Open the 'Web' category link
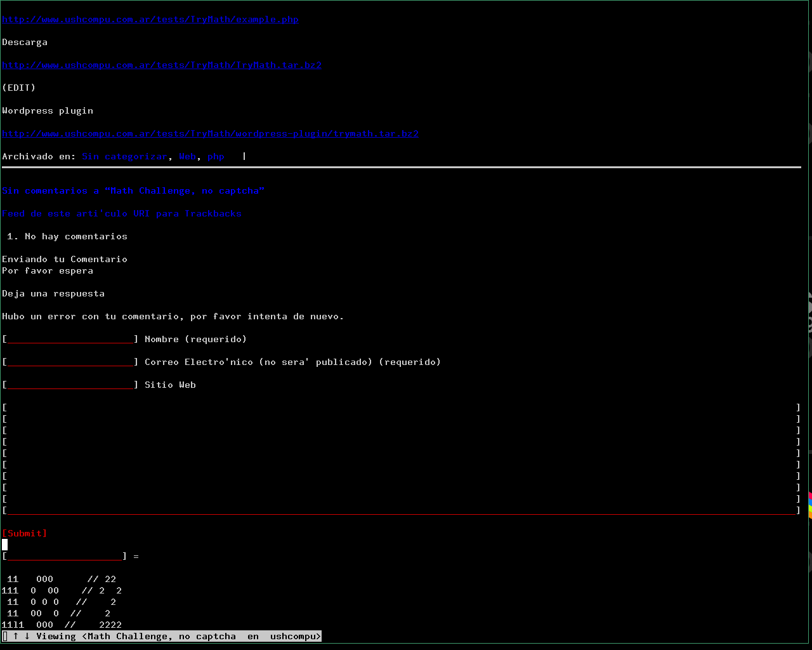The width and height of the screenshot is (812, 650). [187, 157]
